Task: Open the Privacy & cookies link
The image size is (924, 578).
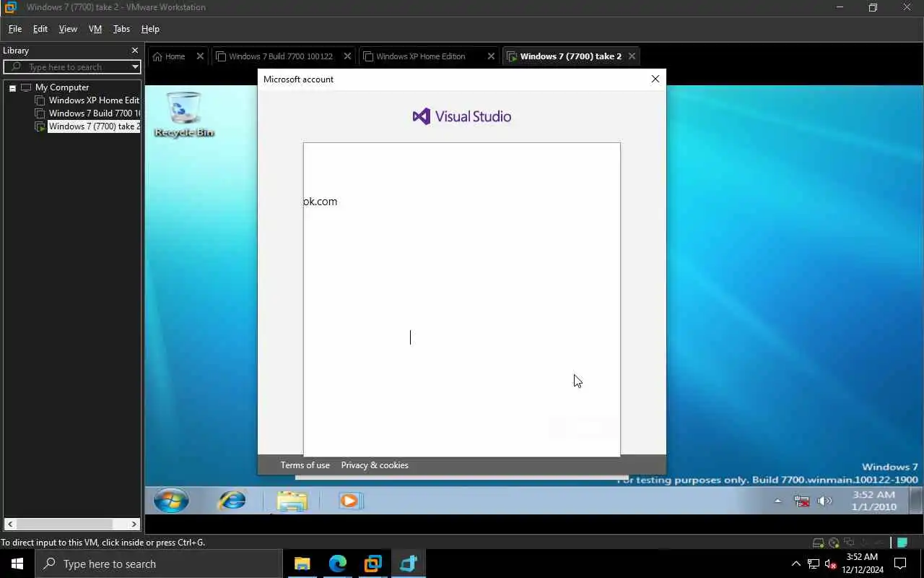Action: pyautogui.click(x=375, y=465)
